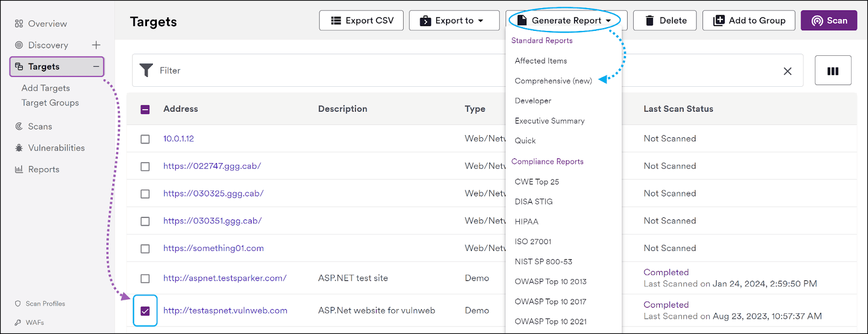Check the 10.0.1.12 target checkbox
This screenshot has height=334, width=868.
click(145, 139)
